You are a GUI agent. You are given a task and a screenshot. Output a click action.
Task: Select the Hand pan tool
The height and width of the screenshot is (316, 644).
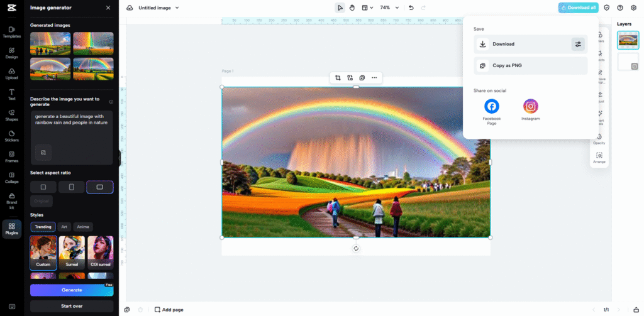[352, 8]
